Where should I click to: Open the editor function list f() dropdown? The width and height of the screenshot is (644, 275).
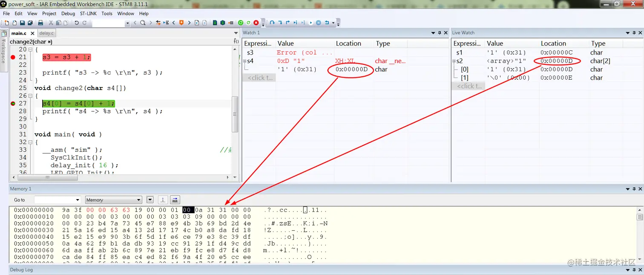236,41
